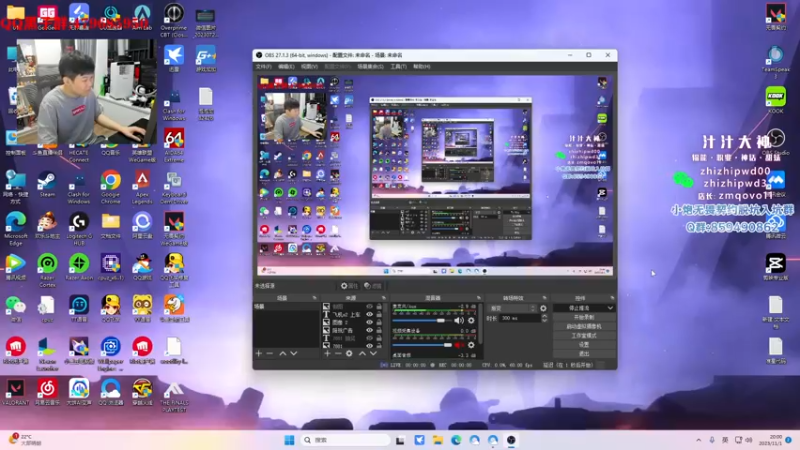Toggle visibility of the 飞机x2 上车 source

[x=369, y=315]
